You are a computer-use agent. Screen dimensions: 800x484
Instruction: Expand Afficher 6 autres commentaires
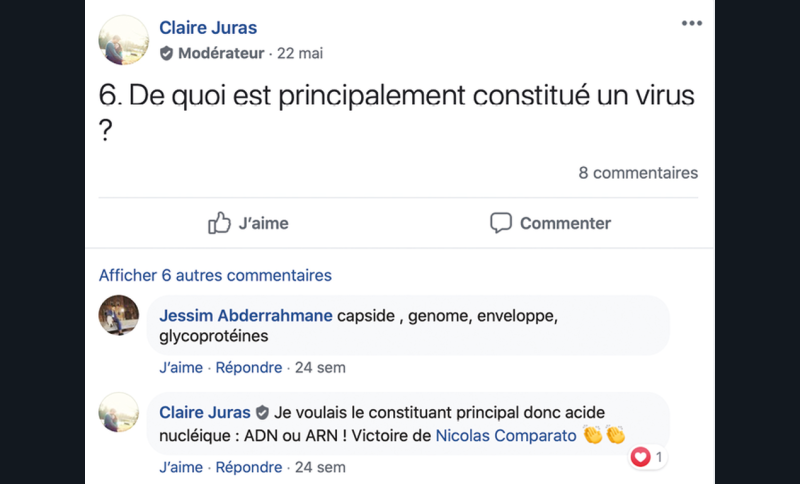click(x=215, y=275)
